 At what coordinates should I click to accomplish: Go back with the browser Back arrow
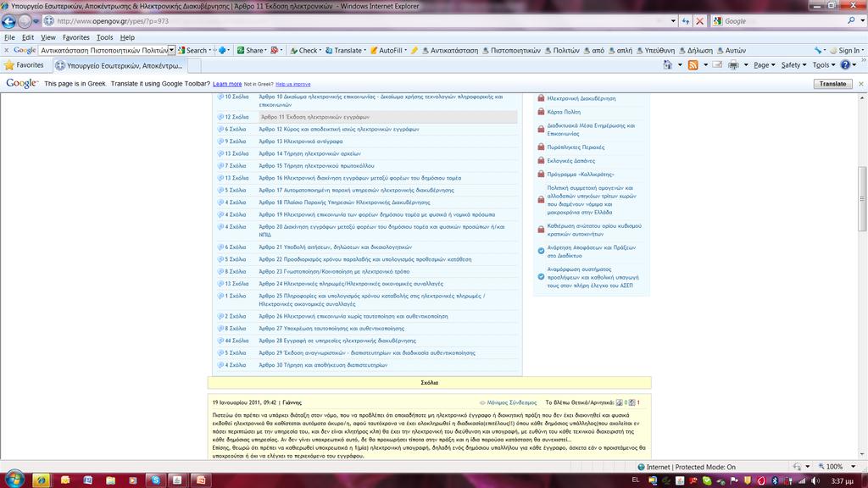8,21
